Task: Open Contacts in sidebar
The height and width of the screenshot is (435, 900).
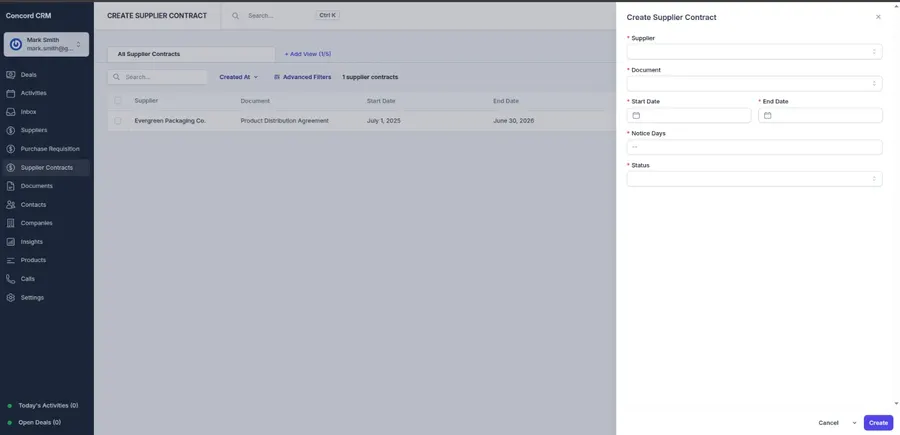Action: point(33,204)
